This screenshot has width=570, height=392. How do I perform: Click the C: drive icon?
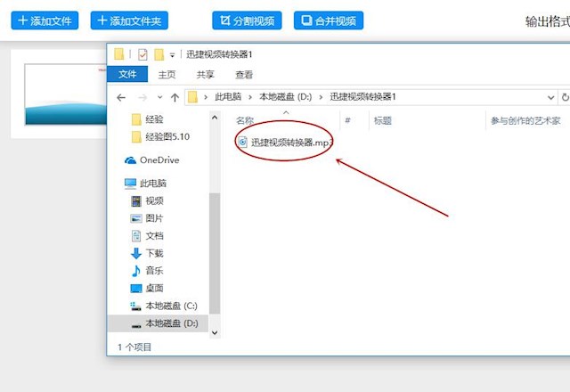click(136, 306)
